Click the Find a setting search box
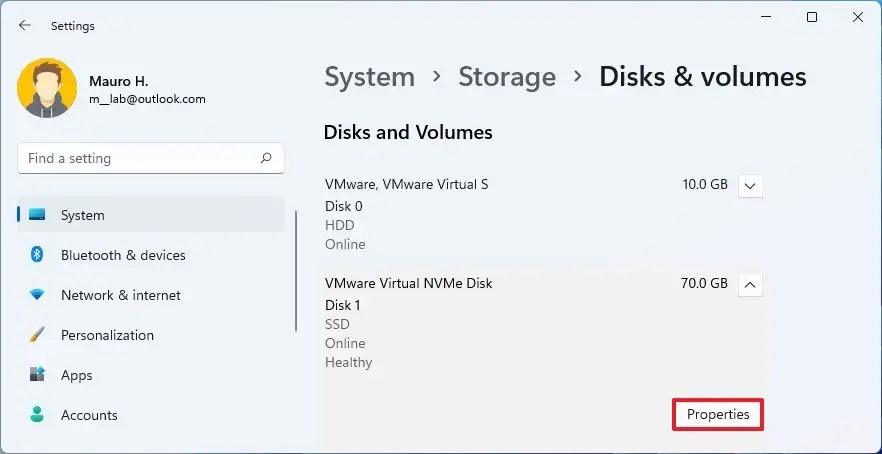Screen dimensions: 882x454 [151, 158]
